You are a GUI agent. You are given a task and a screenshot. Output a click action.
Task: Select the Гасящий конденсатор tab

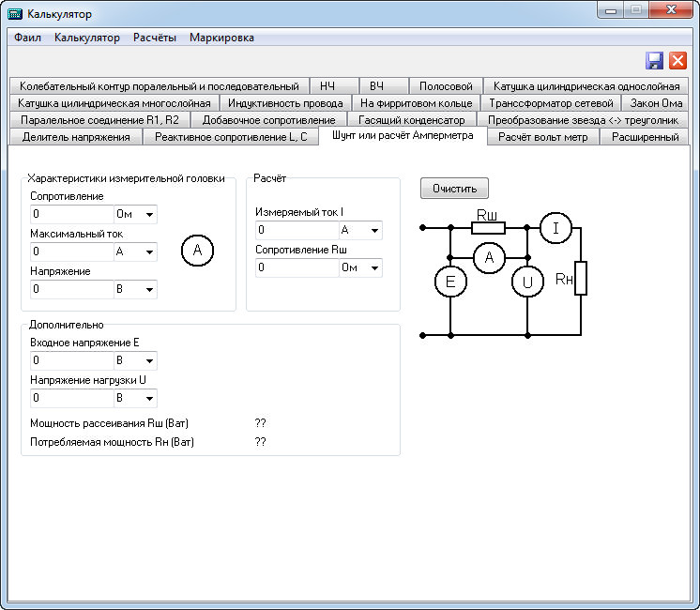[x=412, y=120]
